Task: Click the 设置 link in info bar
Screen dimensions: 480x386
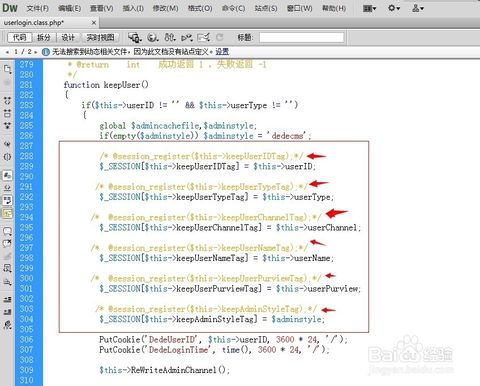Action: pyautogui.click(x=222, y=52)
